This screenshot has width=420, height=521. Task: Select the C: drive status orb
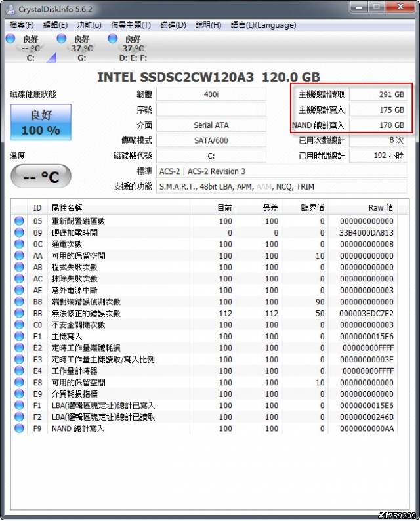point(10,39)
